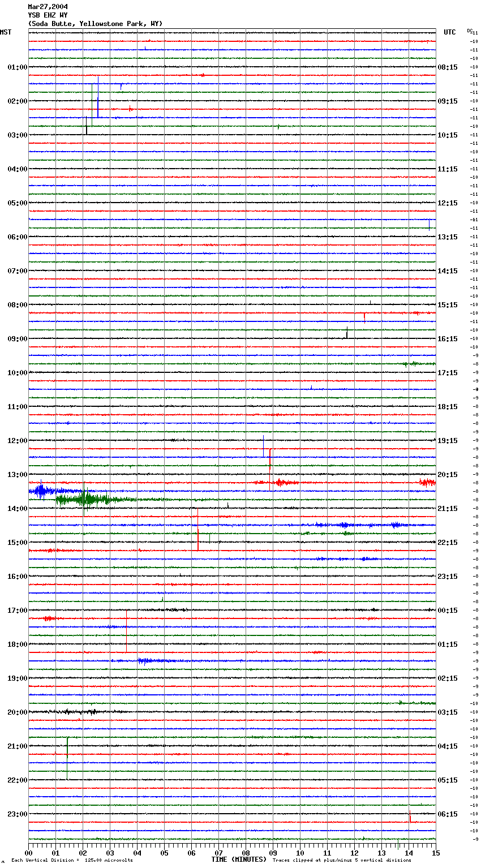Click the 08:15 UTC time label
The image size is (481, 868).
(x=448, y=67)
